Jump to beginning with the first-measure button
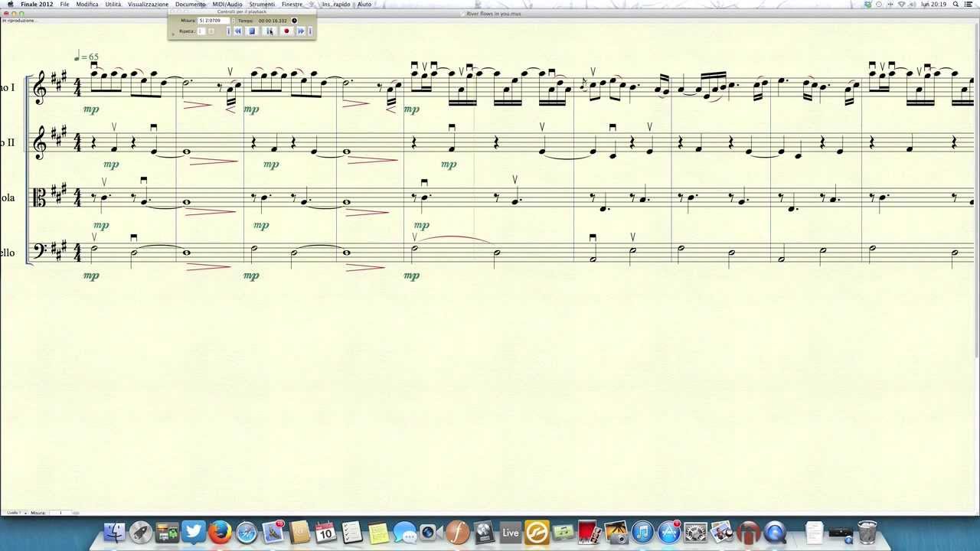Image resolution: width=980 pixels, height=551 pixels. point(228,31)
